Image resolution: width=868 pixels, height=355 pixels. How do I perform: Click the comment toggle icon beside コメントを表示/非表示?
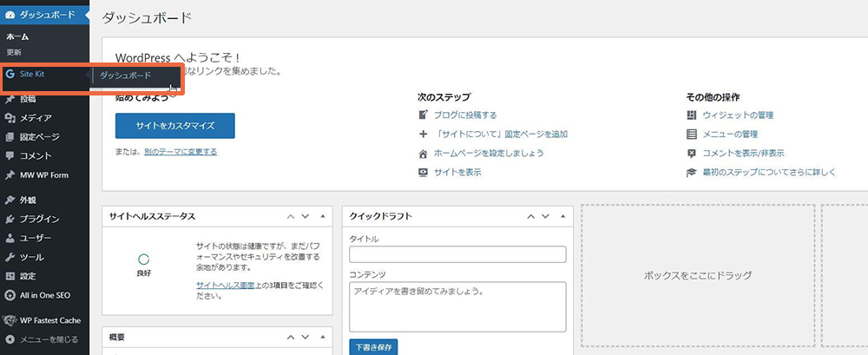pyautogui.click(x=692, y=154)
